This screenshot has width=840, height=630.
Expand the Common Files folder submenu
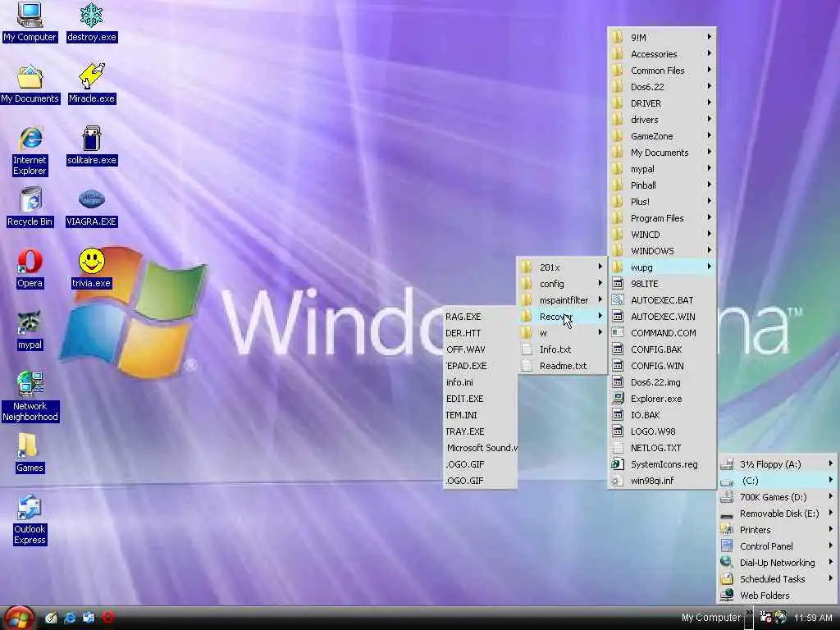pyautogui.click(x=662, y=71)
